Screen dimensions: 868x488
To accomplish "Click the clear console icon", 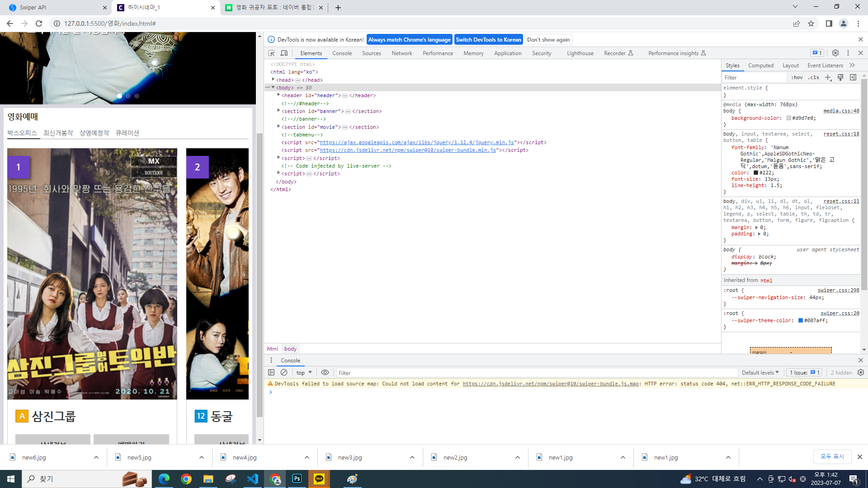I will [284, 372].
